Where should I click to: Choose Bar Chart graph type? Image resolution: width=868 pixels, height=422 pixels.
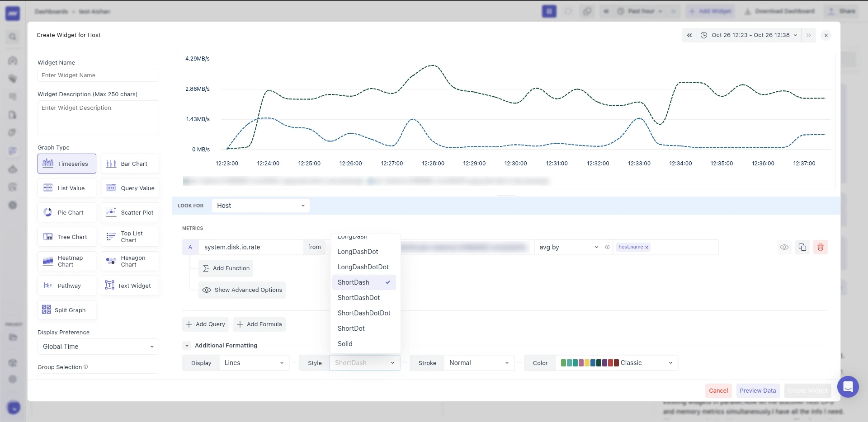pyautogui.click(x=130, y=164)
